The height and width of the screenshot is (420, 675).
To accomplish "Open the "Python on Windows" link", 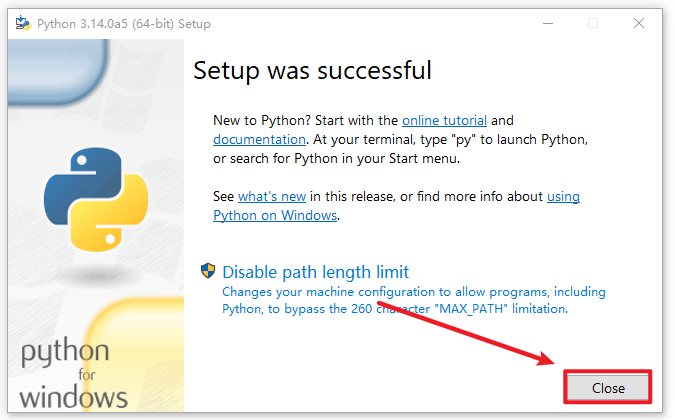I will pyautogui.click(x=276, y=215).
